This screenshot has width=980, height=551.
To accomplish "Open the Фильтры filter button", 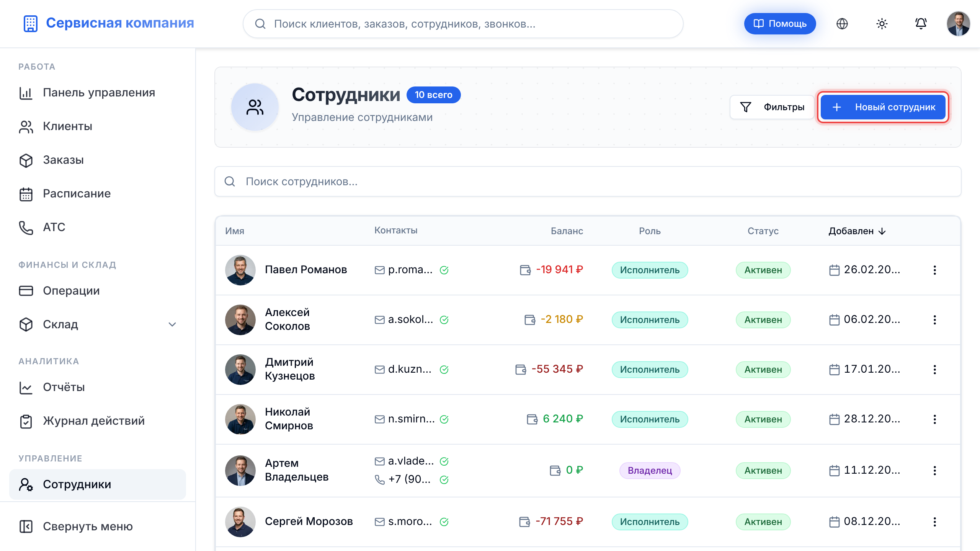I will [x=772, y=107].
